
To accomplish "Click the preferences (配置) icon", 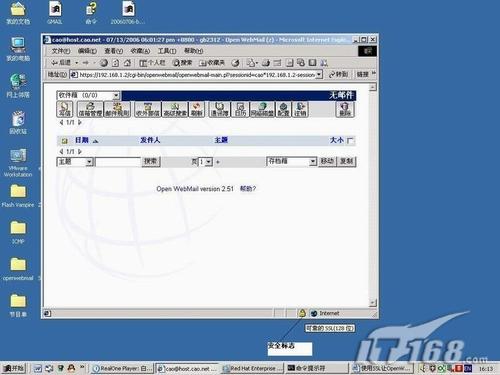I will pyautogui.click(x=284, y=109).
